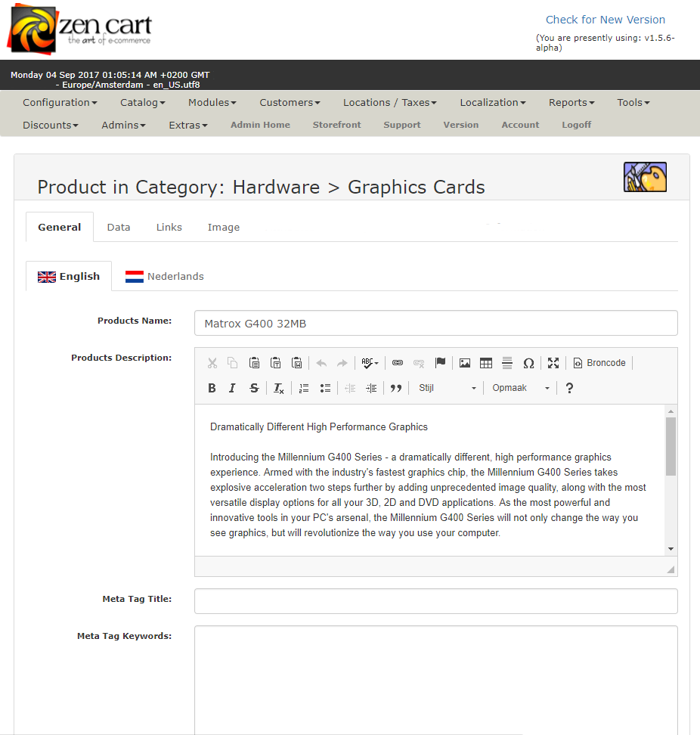The image size is (700, 735).
Task: Toggle block quote formatting
Action: coord(395,388)
